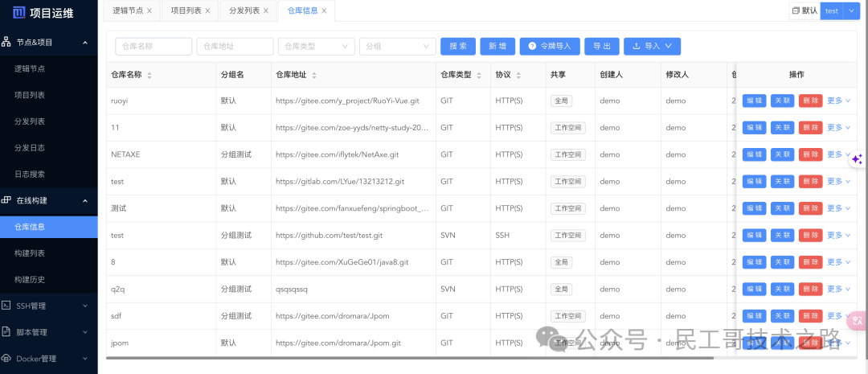Collapse the 节点&项目 menu group
Image resolution: width=868 pixels, height=374 pixels.
(x=84, y=42)
